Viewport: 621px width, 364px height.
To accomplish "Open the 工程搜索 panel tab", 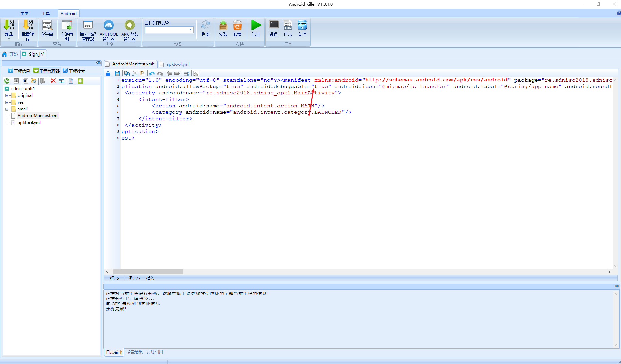I will [x=74, y=71].
